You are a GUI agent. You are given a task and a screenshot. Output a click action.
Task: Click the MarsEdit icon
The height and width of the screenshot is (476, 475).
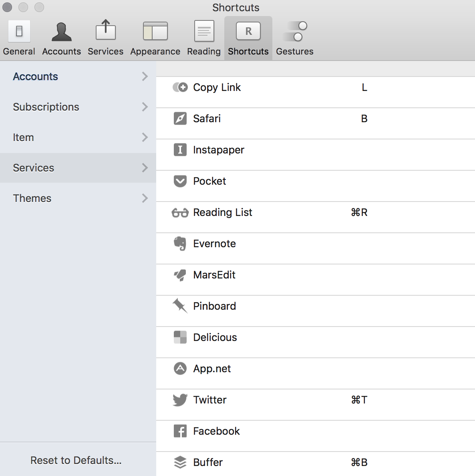coord(180,275)
